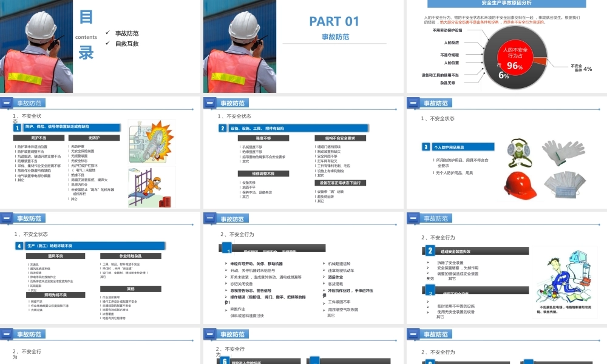Click the tangled wires cartoon illustration
607x364 pixels.
click(565, 277)
